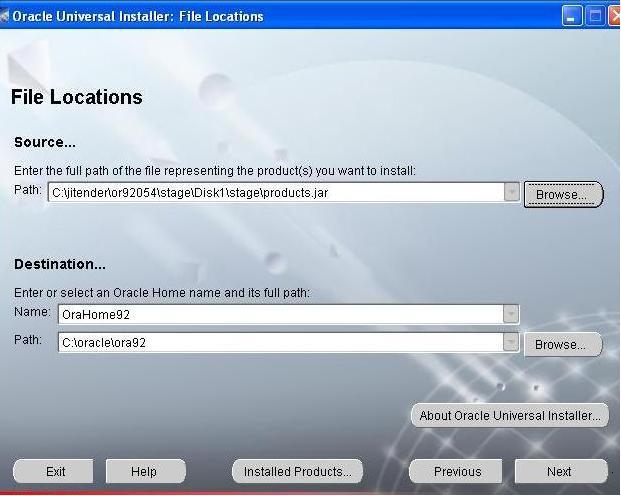Image resolution: width=621 pixels, height=496 pixels.
Task: Click the Destination... section label
Action: pos(60,264)
